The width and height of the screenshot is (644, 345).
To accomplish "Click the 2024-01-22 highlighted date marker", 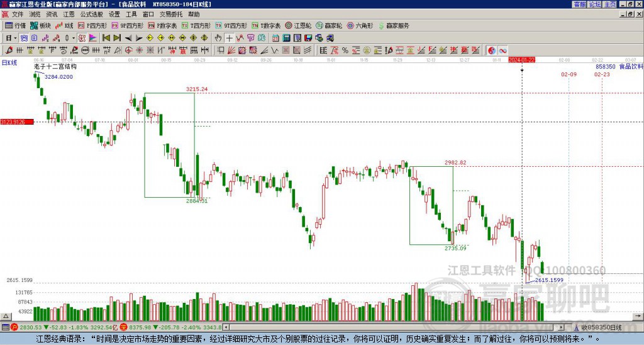I will (521, 60).
